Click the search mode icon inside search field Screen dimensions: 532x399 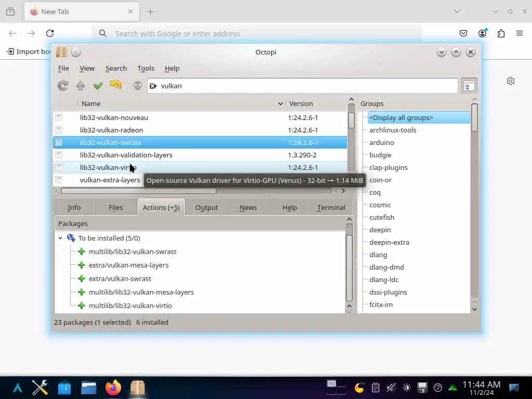pos(153,86)
